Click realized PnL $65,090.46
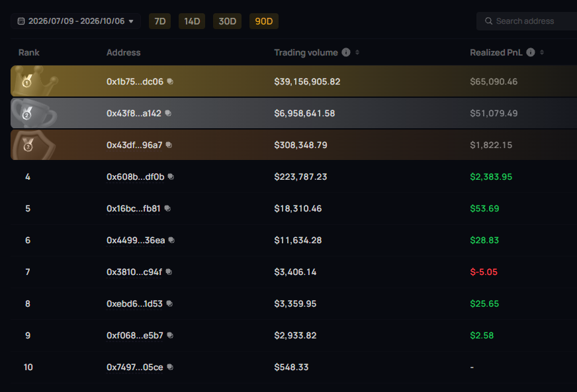The height and width of the screenshot is (392, 577). 494,81
